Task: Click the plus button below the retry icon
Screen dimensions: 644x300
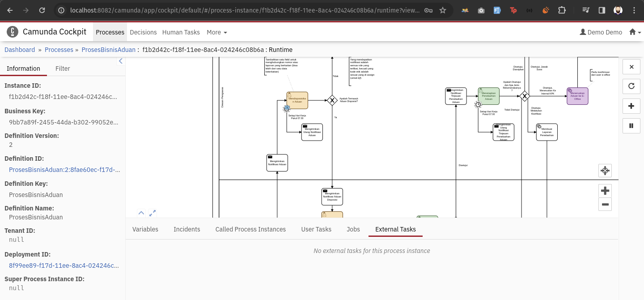Action: click(x=631, y=106)
